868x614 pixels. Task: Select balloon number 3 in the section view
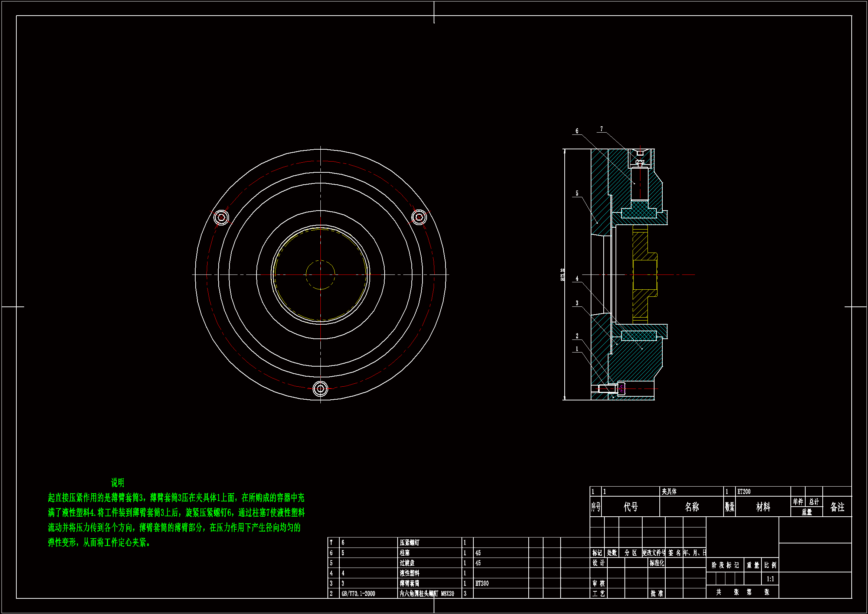(577, 303)
